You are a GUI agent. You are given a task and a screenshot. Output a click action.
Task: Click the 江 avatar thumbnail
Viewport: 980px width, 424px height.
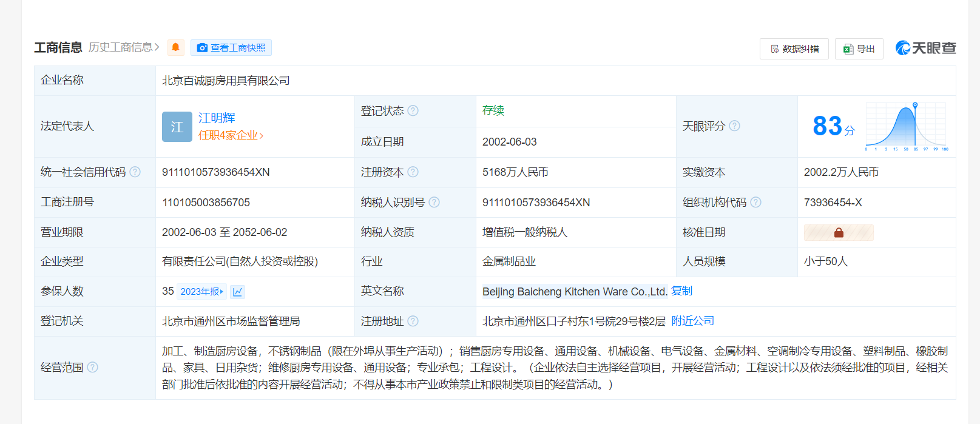tap(177, 127)
